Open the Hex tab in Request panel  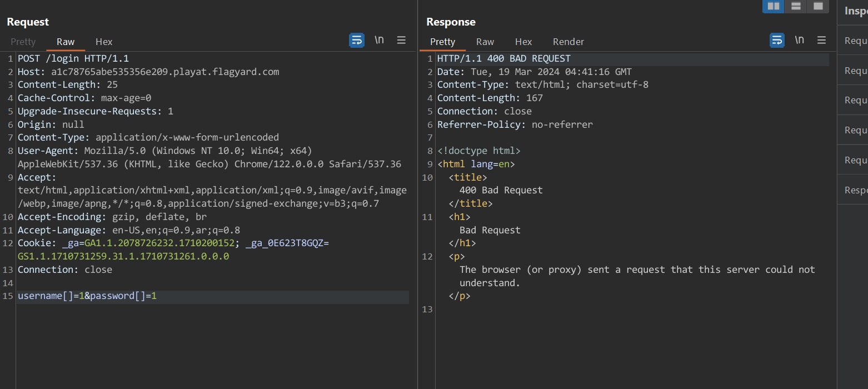(x=104, y=42)
